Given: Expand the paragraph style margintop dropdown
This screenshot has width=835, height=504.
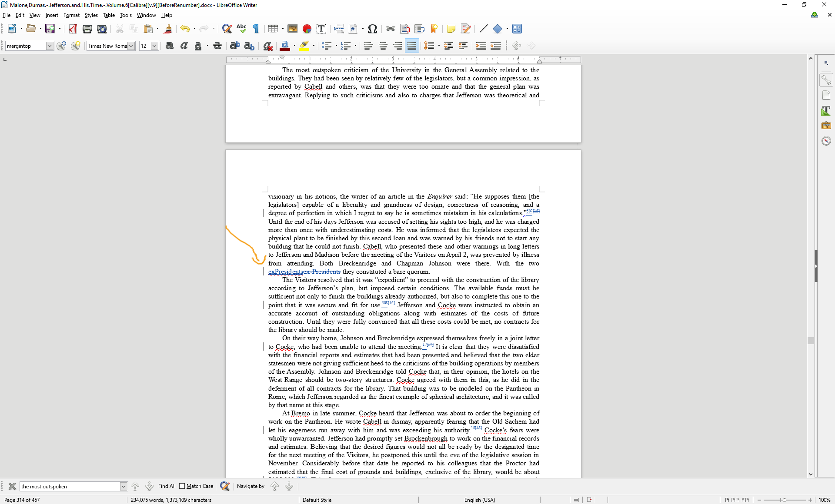Looking at the screenshot, I should coord(50,46).
